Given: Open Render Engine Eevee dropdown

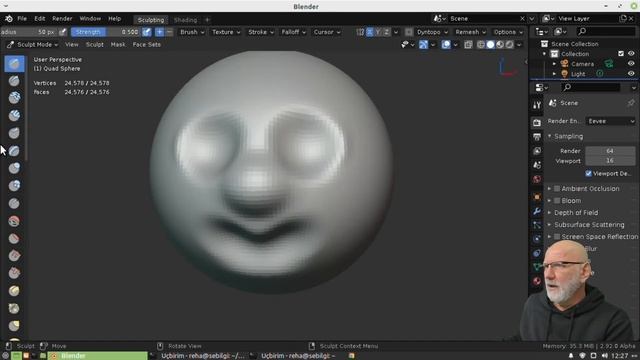Looking at the screenshot, I should pos(611,121).
